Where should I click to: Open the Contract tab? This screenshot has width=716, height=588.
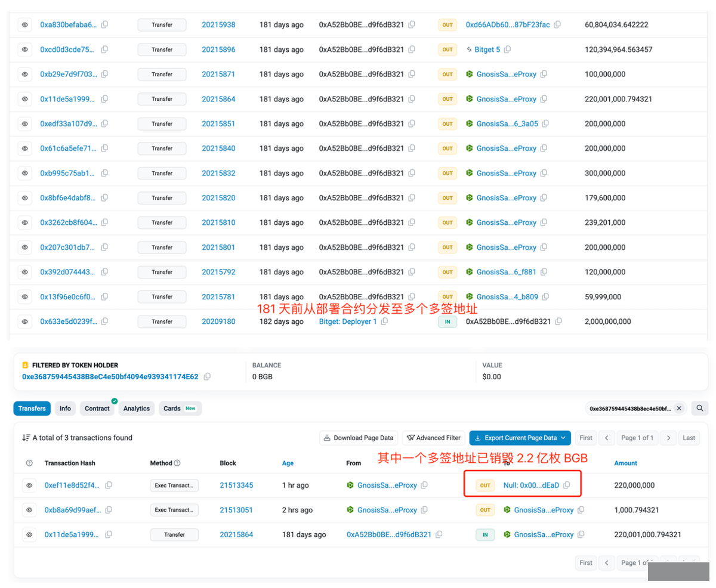(97, 408)
